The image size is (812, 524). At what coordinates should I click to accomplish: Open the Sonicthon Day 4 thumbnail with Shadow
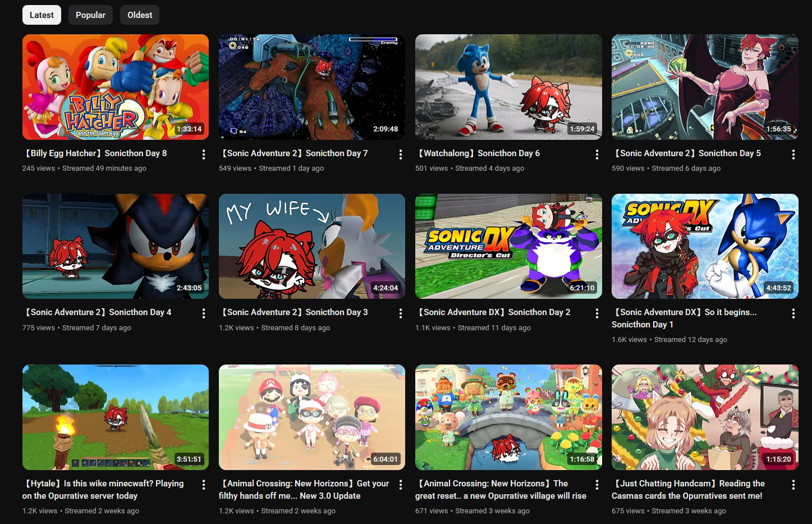(x=116, y=246)
